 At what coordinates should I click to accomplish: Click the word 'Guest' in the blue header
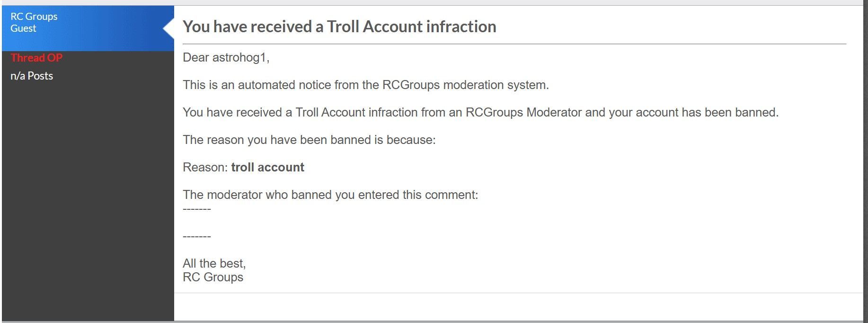23,28
